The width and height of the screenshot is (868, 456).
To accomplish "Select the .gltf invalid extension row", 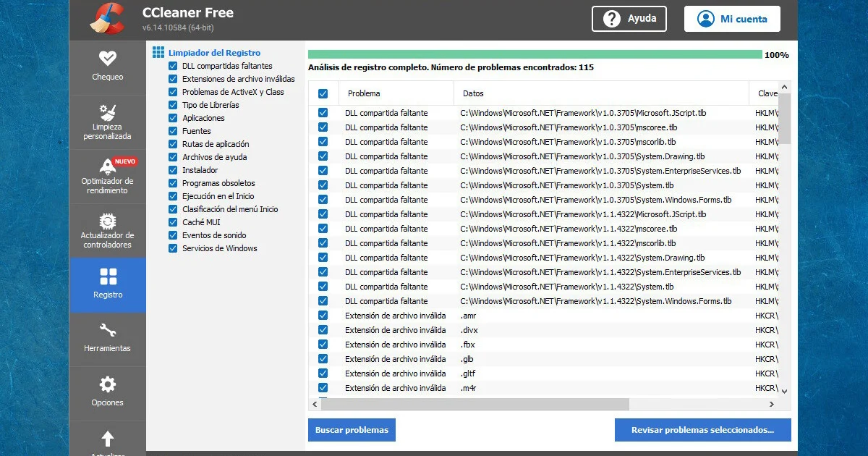I will 543,373.
